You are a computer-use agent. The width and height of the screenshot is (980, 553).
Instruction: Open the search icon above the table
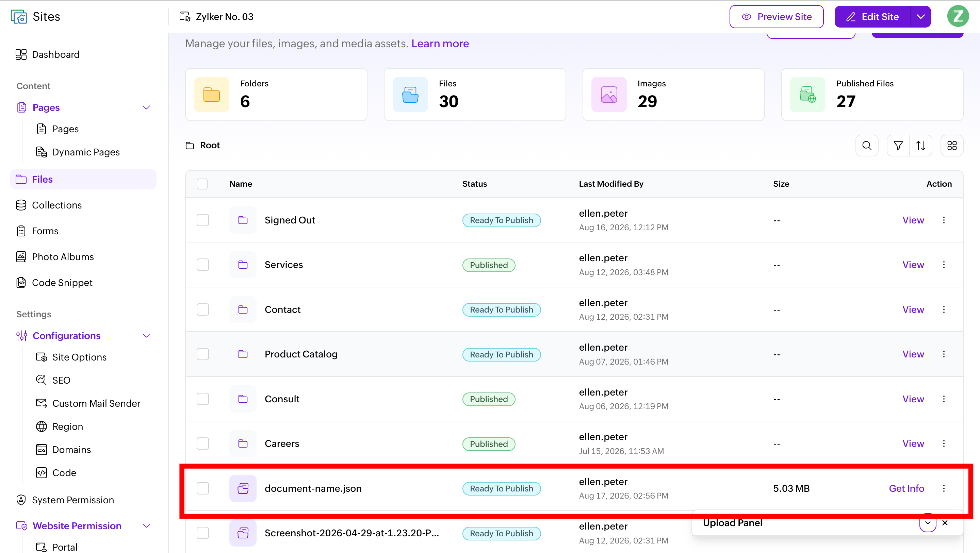click(x=867, y=146)
